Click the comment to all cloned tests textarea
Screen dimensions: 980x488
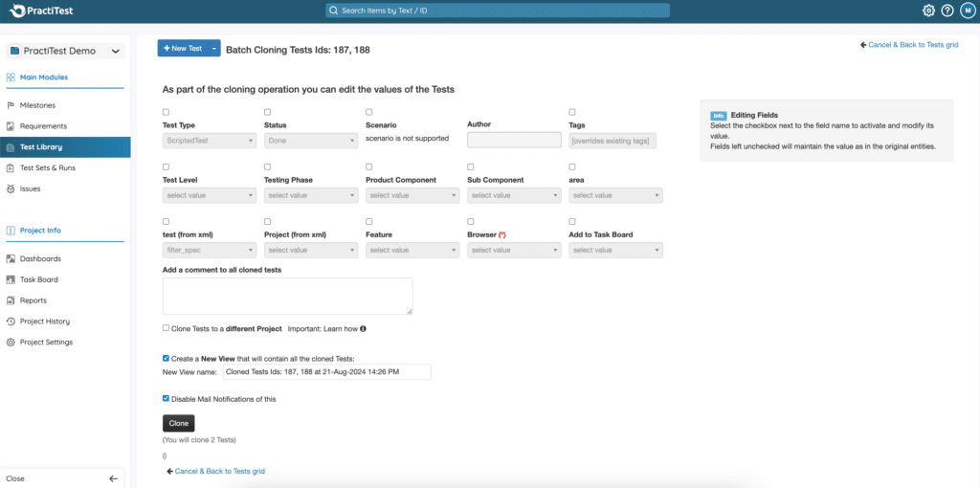pyautogui.click(x=287, y=297)
